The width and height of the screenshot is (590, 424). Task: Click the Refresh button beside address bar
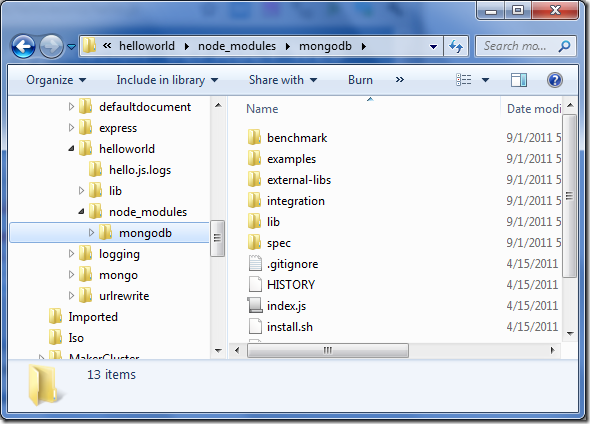(456, 46)
